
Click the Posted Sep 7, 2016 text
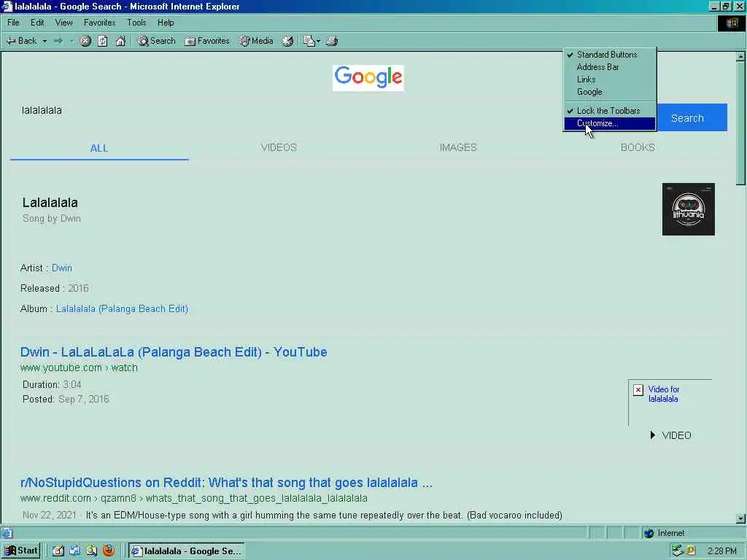(66, 399)
